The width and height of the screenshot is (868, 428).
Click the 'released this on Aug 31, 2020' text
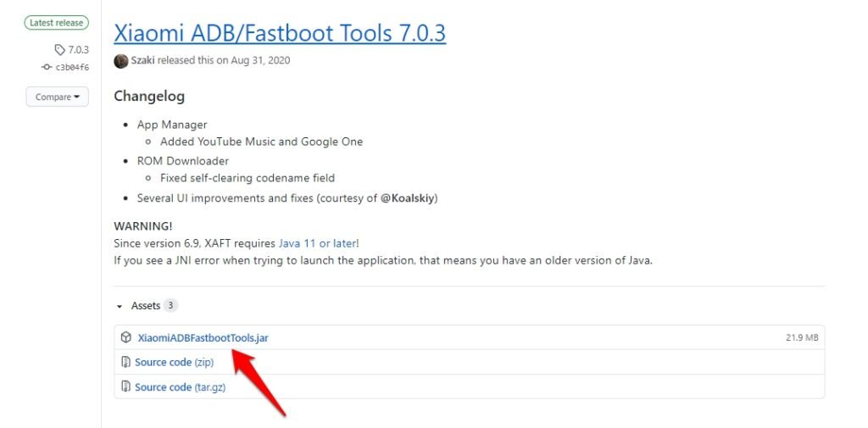(x=224, y=60)
